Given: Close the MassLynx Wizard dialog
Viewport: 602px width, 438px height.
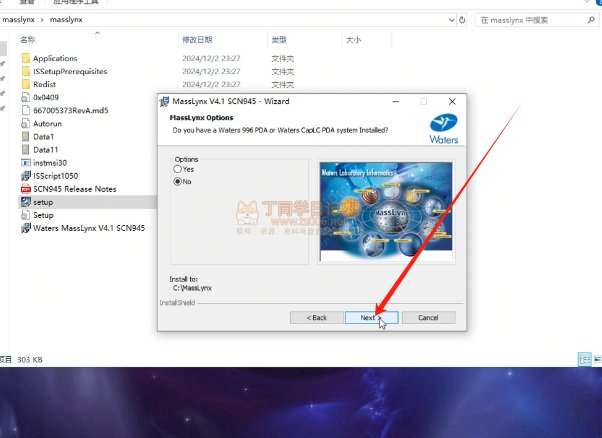Looking at the screenshot, I should pyautogui.click(x=452, y=101).
